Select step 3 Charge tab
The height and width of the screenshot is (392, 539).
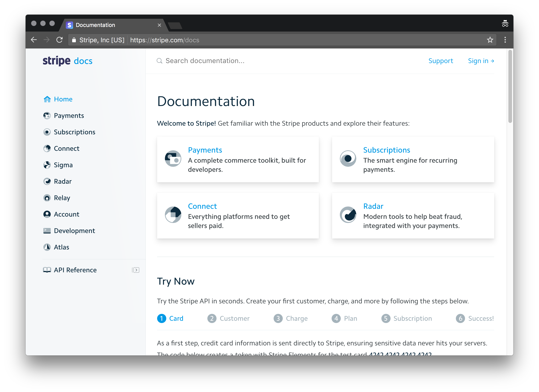pyautogui.click(x=291, y=318)
